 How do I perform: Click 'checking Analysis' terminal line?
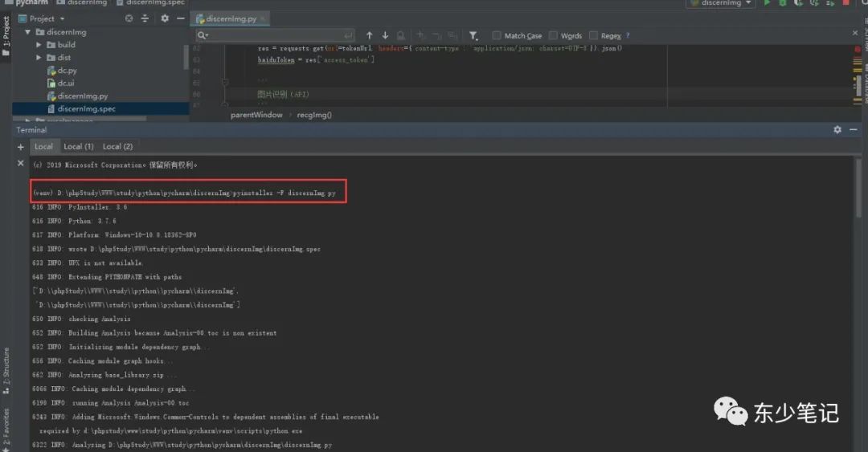pyautogui.click(x=81, y=320)
